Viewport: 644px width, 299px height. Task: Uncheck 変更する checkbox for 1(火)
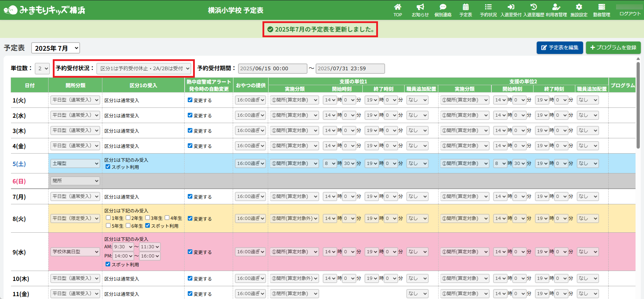coord(190,100)
